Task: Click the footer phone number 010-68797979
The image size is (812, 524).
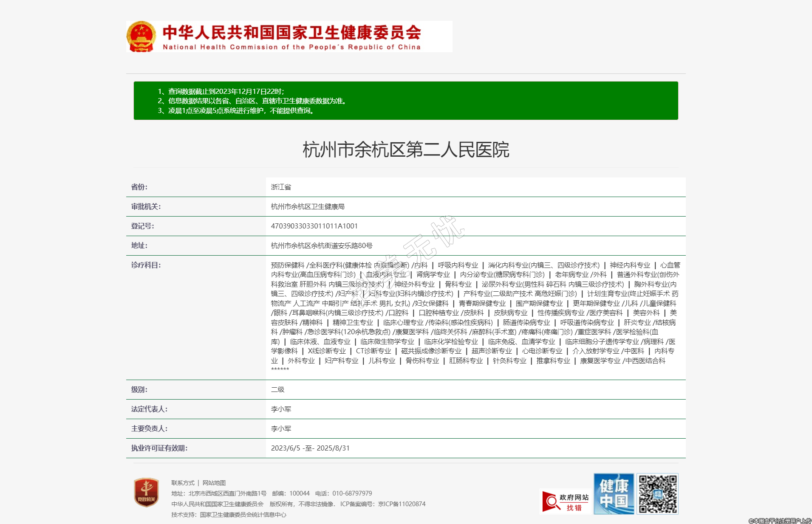Action: coord(352,493)
